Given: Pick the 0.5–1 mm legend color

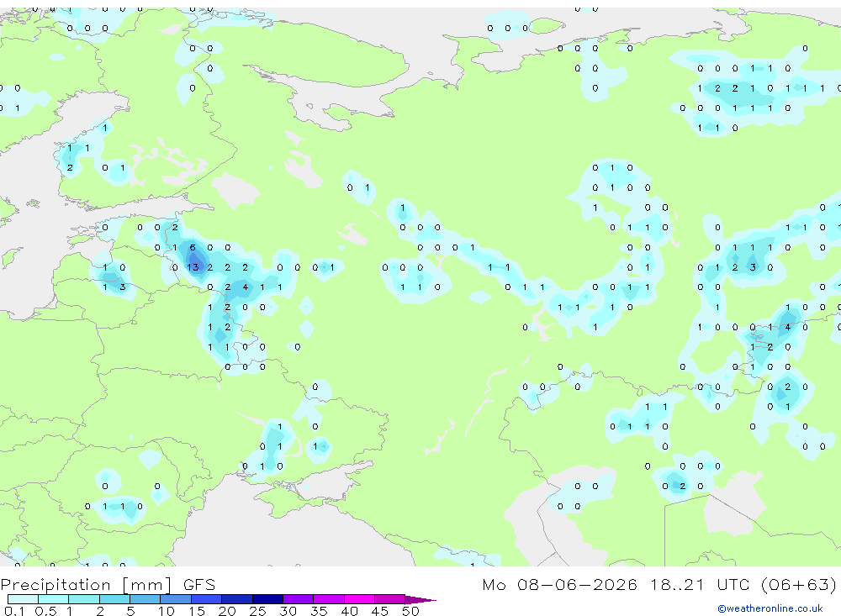Looking at the screenshot, I should [x=53, y=599].
